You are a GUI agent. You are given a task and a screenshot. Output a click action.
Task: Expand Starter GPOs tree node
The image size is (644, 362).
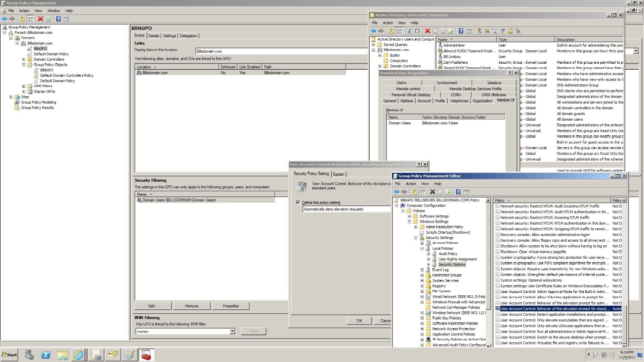(24, 92)
